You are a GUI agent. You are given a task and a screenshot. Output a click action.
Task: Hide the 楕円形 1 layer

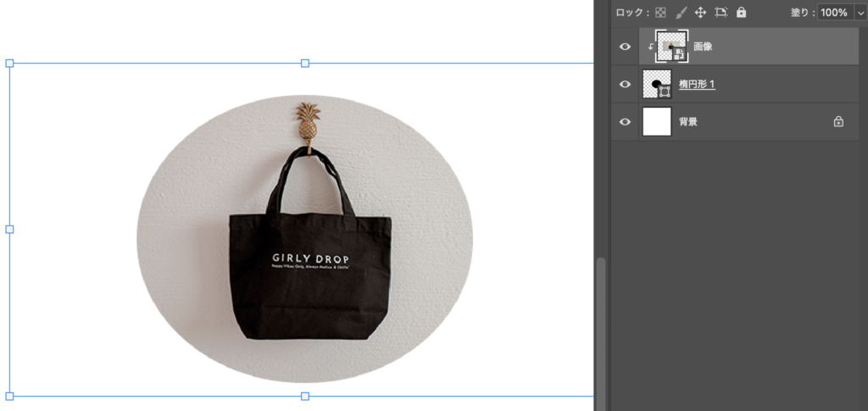(x=625, y=84)
